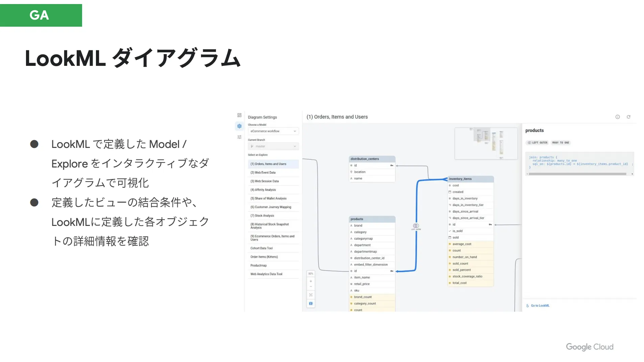
Task: Select the Order Items (Kittens) explore
Action: point(273,257)
